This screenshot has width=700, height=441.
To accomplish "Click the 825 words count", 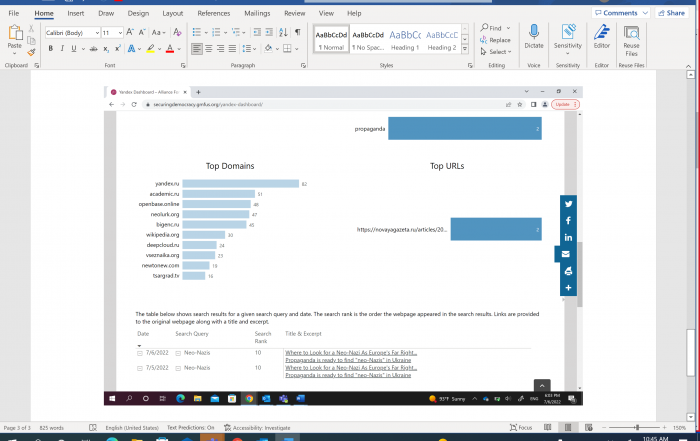I will [x=51, y=428].
